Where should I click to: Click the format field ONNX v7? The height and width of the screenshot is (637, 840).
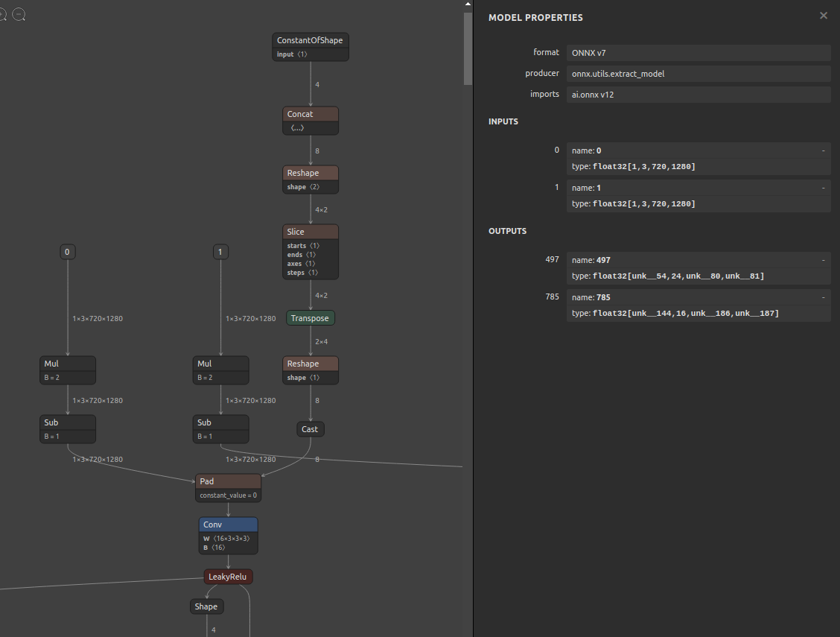click(x=699, y=53)
